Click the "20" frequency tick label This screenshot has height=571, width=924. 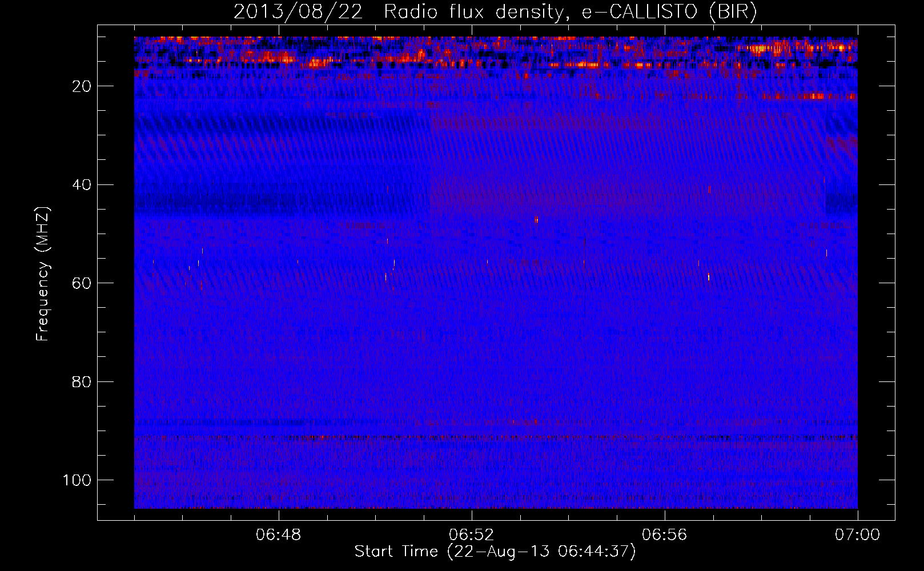tap(82, 86)
